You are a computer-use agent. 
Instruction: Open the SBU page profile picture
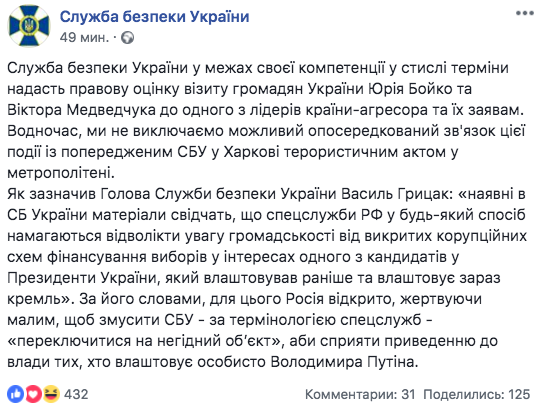[x=29, y=25]
